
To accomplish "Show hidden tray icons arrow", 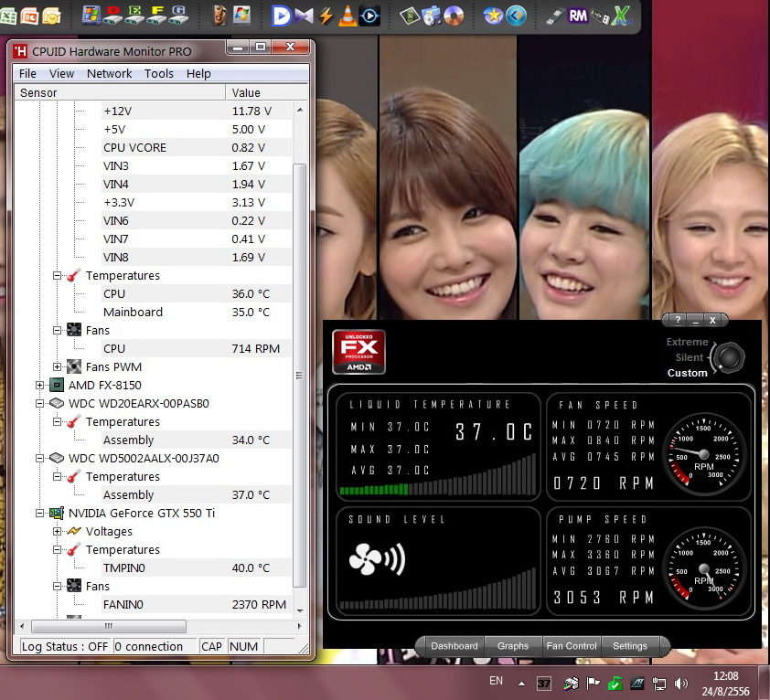I will (x=521, y=683).
